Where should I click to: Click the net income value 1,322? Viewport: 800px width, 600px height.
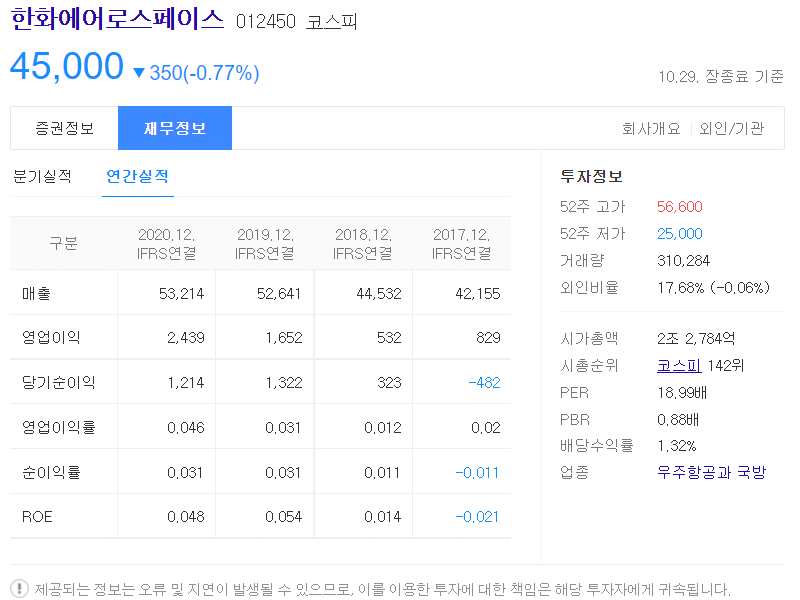[284, 383]
